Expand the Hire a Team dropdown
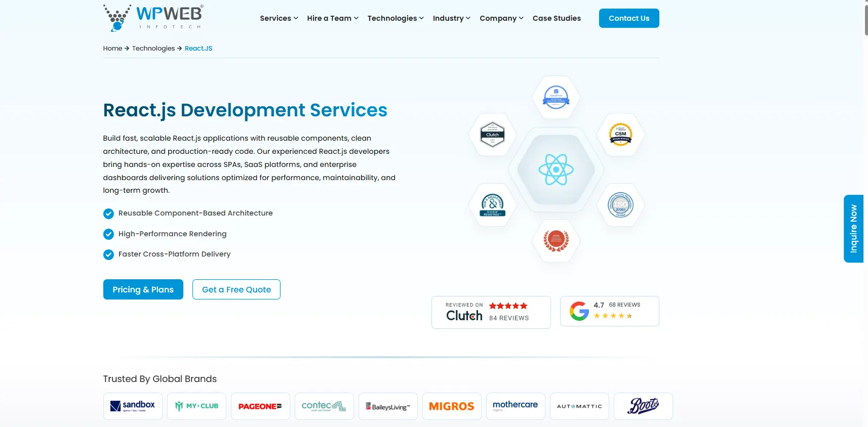 pos(333,18)
